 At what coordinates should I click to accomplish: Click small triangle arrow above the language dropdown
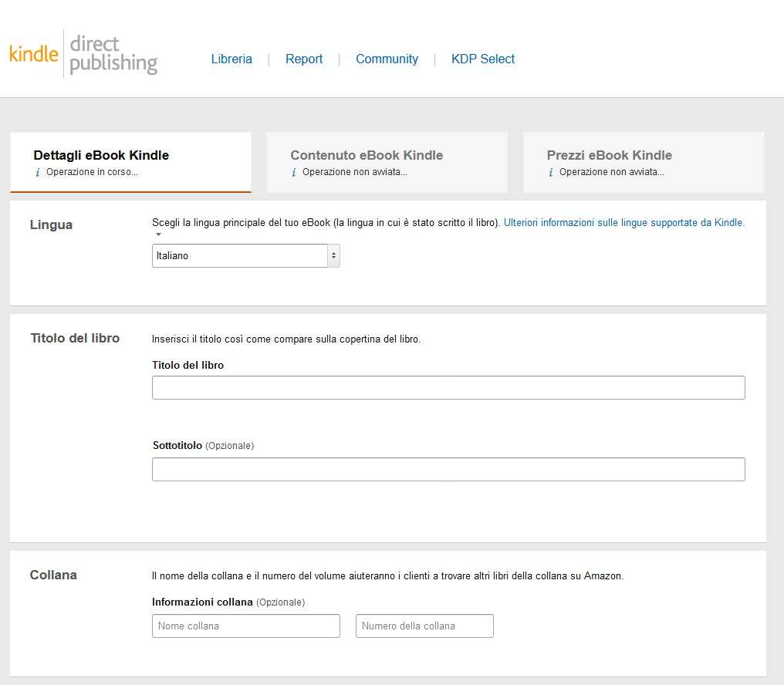[158, 235]
